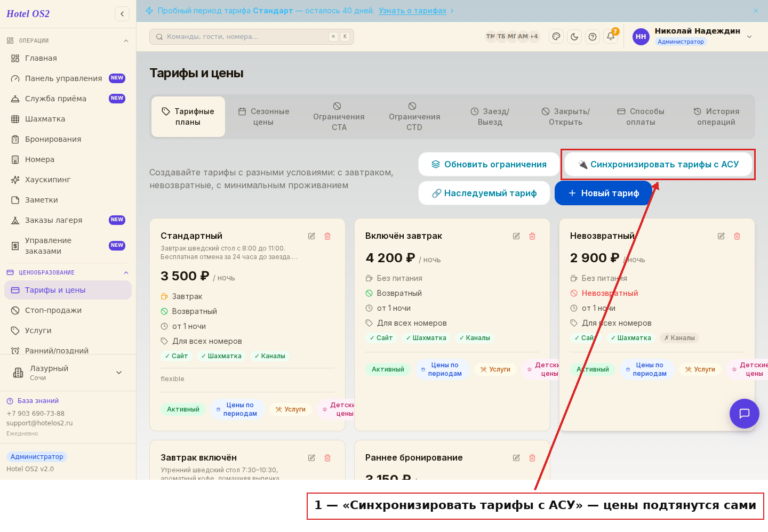Open Панель управления in the sidebar

coord(68,78)
